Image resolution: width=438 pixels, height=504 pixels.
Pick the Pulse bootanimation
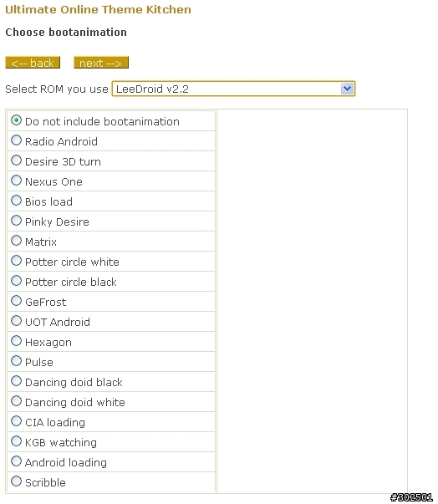(16, 360)
